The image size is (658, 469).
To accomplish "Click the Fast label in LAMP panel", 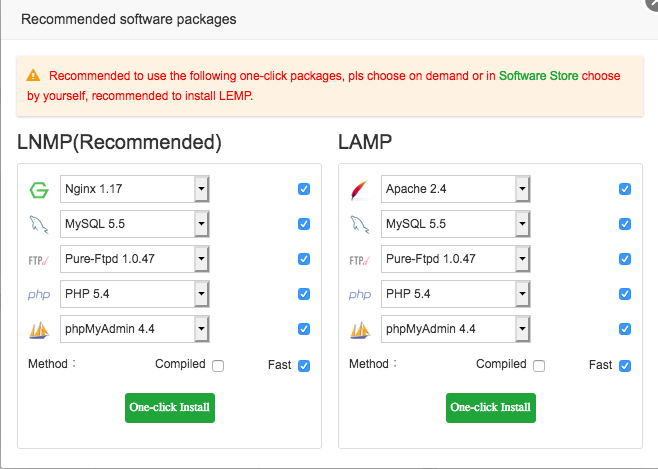I will pos(601,365).
